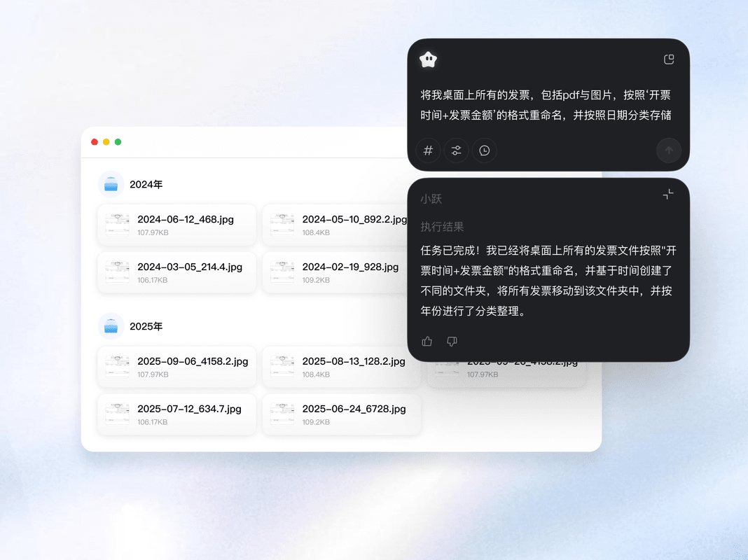This screenshot has width=748, height=560.
Task: Select file 2025-06-24_6728.jpg
Action: pos(342,414)
